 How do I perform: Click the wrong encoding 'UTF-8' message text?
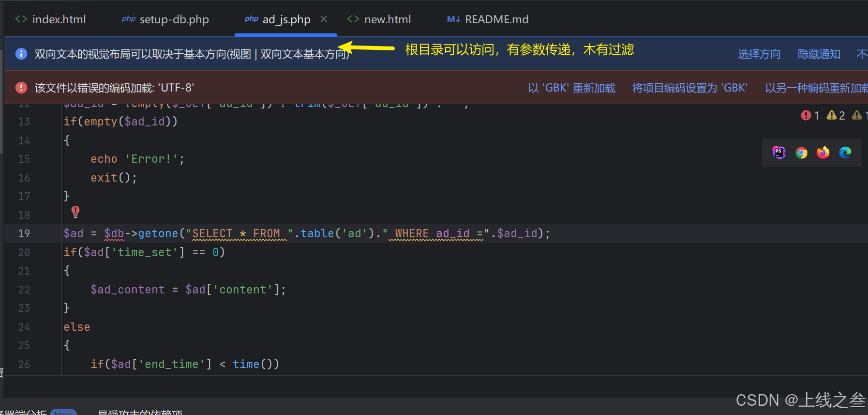[115, 88]
